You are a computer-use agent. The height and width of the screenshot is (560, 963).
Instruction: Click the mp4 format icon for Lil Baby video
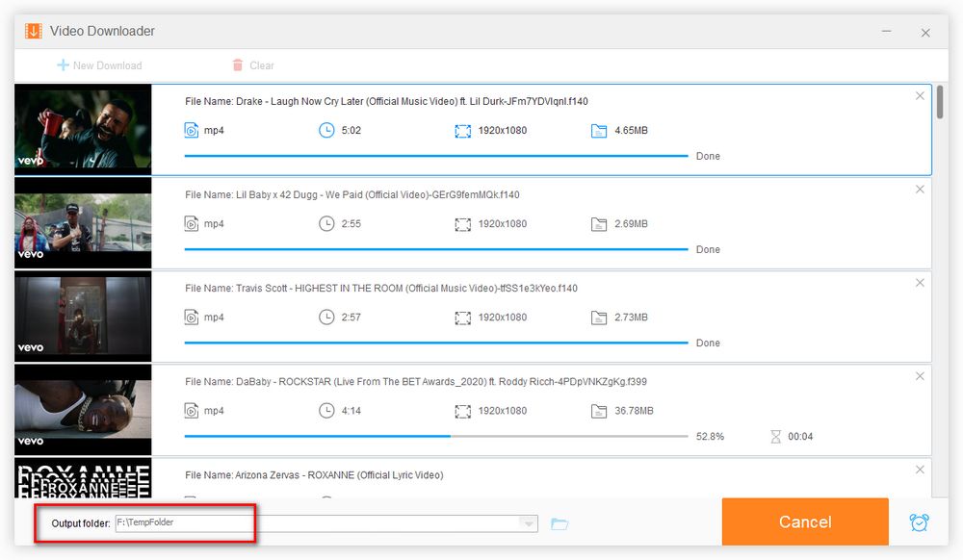coord(191,224)
